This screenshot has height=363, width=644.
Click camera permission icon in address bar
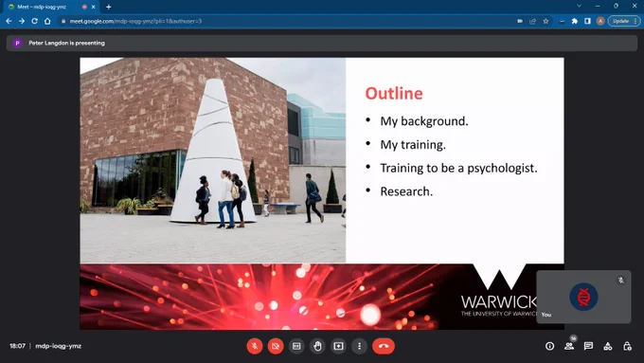(520, 21)
